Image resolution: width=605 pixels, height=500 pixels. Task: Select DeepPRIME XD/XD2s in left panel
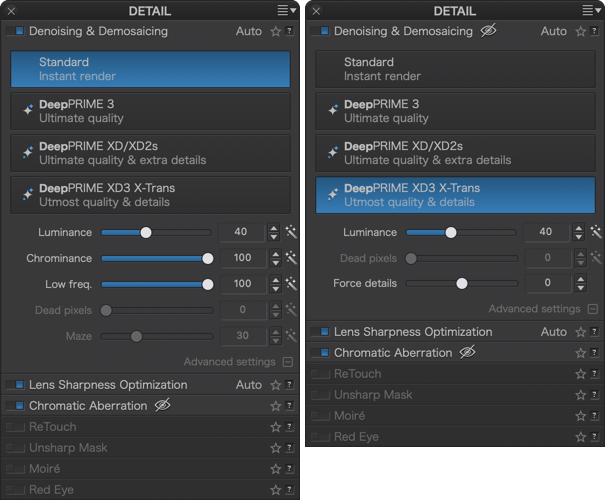tap(150, 153)
